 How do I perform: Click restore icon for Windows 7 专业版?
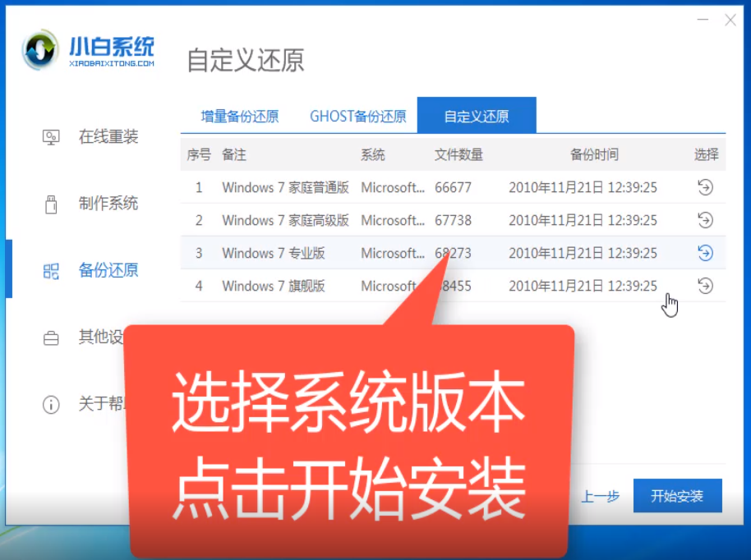705,253
